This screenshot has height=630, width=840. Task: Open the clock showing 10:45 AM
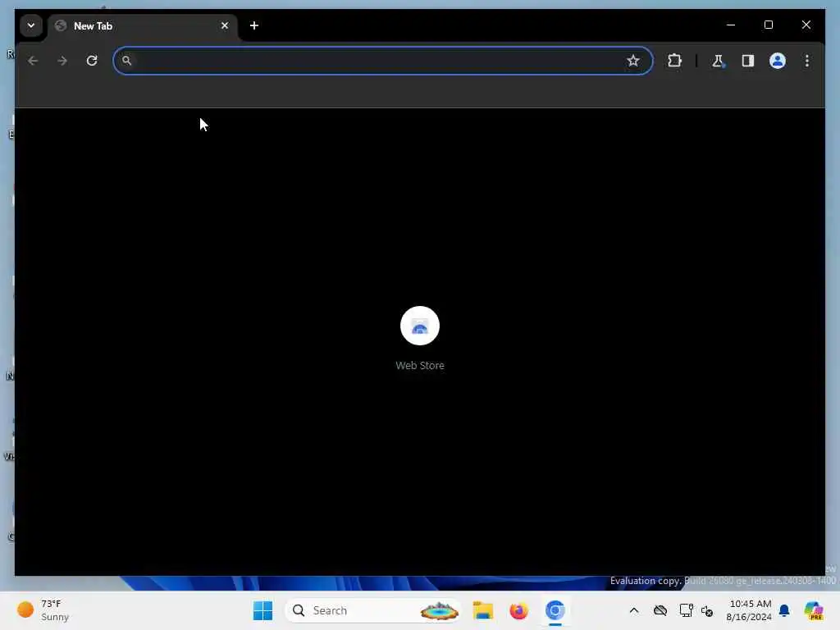point(748,610)
